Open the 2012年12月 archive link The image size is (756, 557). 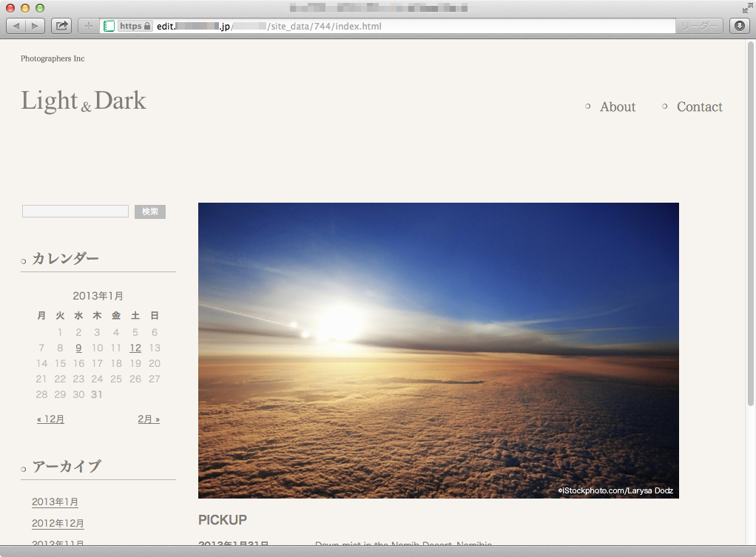tap(58, 523)
